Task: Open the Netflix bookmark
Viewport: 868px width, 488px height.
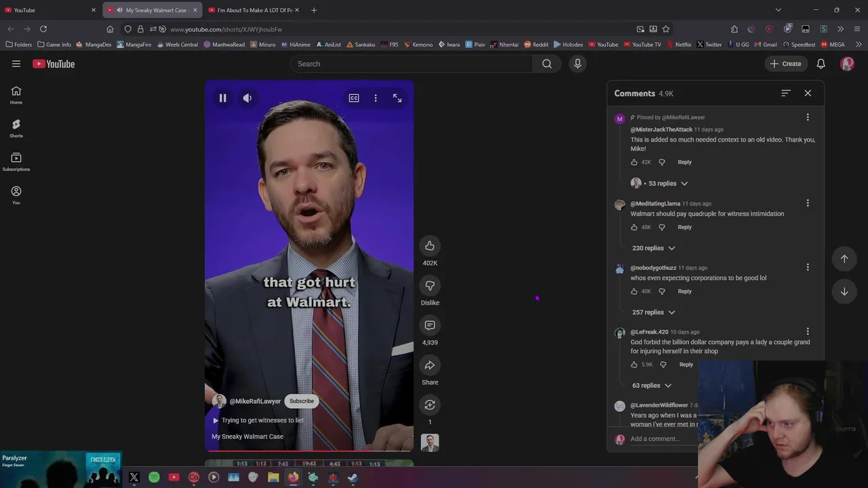Action: coord(679,45)
